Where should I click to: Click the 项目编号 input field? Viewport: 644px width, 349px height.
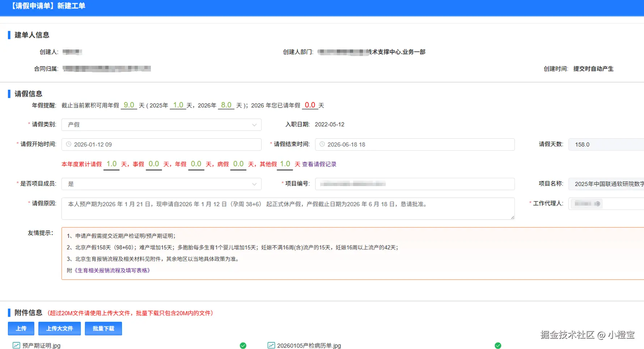(414, 184)
